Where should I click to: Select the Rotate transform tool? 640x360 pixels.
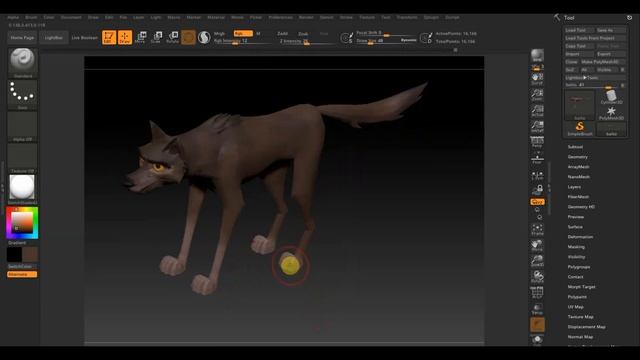coord(172,37)
